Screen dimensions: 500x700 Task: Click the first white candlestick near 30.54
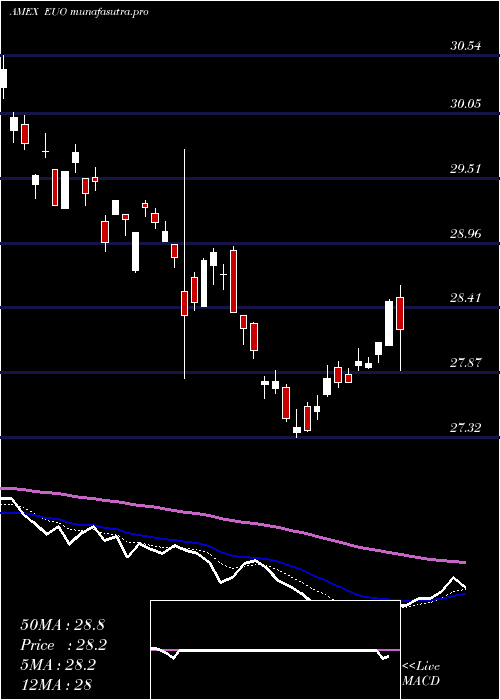click(4, 78)
